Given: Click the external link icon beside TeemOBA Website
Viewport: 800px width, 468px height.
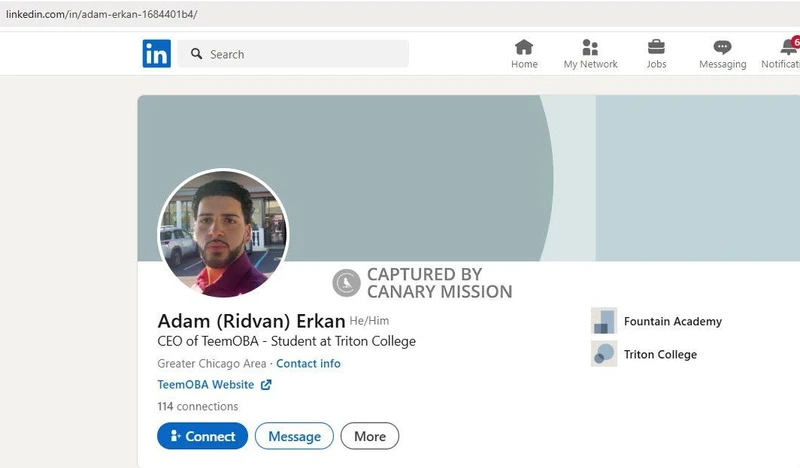Looking at the screenshot, I should pos(266,385).
